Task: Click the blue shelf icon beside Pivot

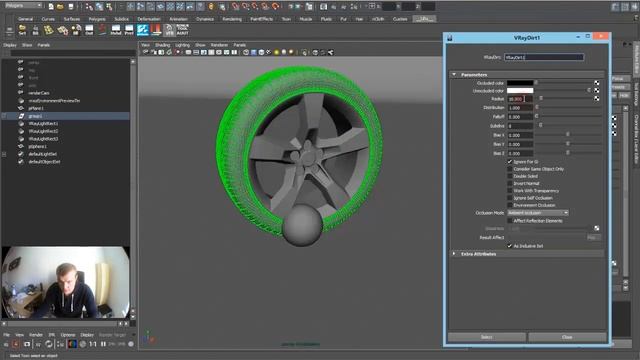Action: [142, 30]
